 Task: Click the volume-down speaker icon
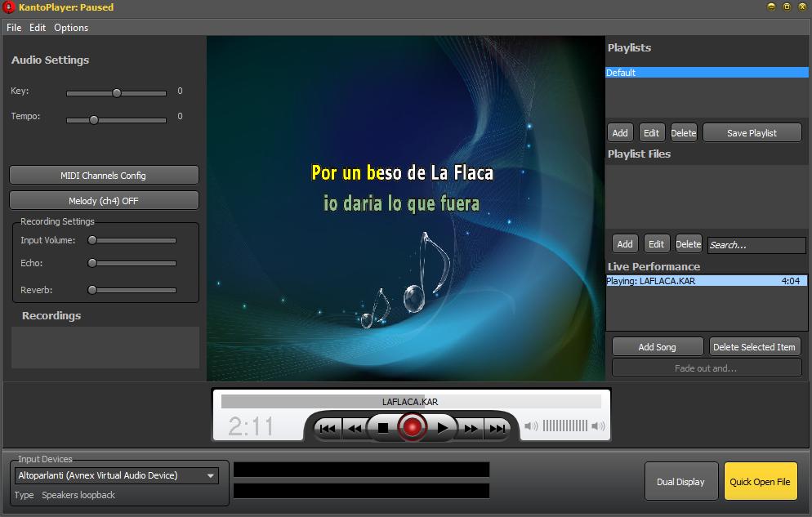coord(531,426)
